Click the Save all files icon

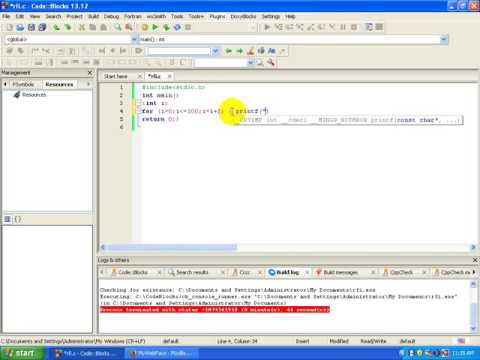(42, 27)
